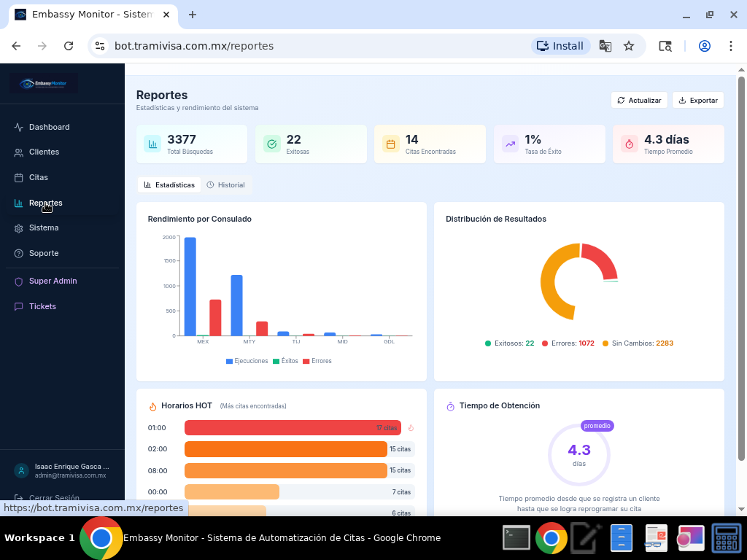This screenshot has width=747, height=560.
Task: Open the Citas calendar page
Action: (38, 177)
